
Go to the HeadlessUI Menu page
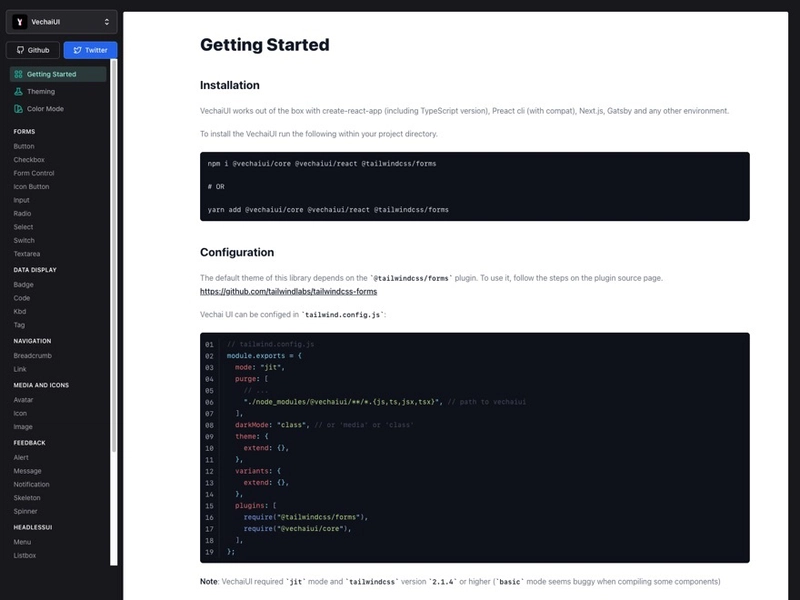[22, 542]
